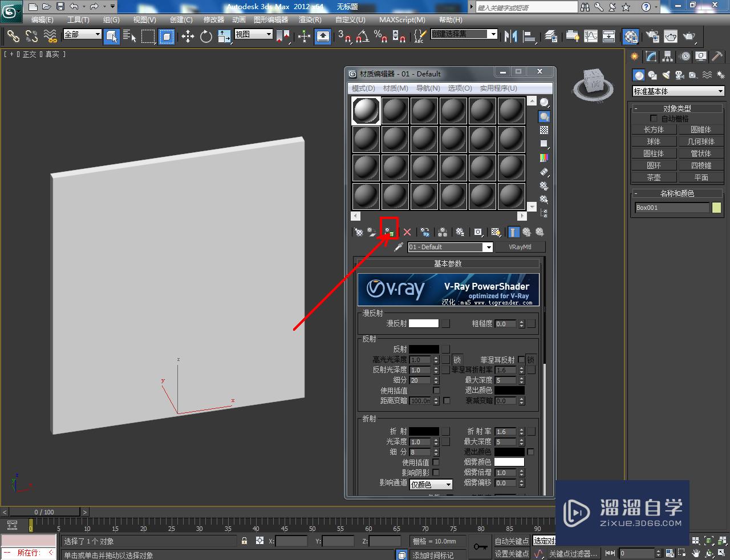Toggle 使用插值 checkbox under 反射
The height and width of the screenshot is (560, 730).
(436, 391)
